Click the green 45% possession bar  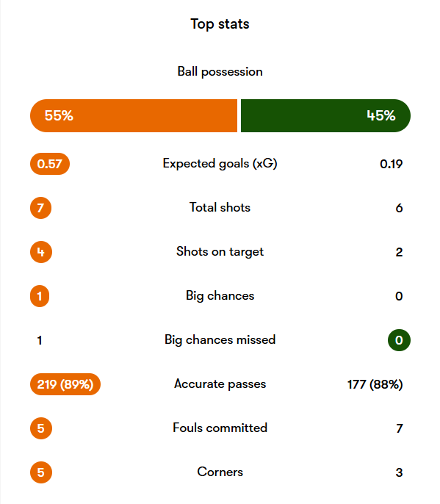pyautogui.click(x=325, y=116)
